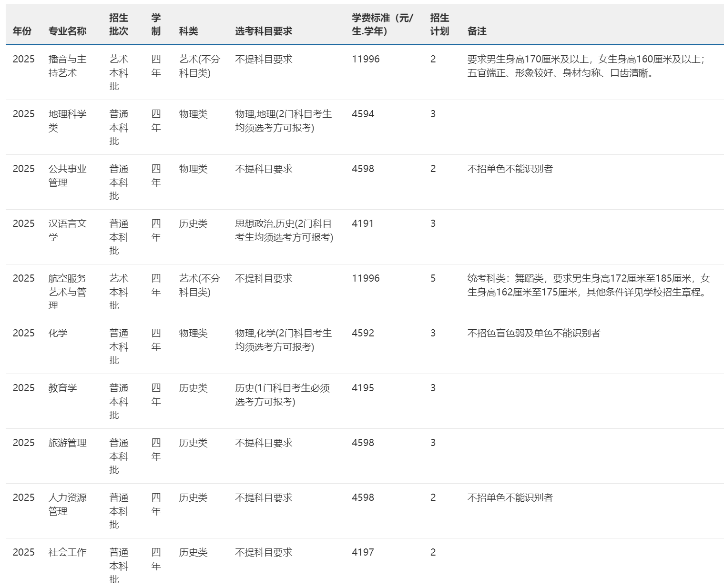Click the 专业名称 column header
Image resolution: width=724 pixels, height=588 pixels.
pyautogui.click(x=67, y=31)
